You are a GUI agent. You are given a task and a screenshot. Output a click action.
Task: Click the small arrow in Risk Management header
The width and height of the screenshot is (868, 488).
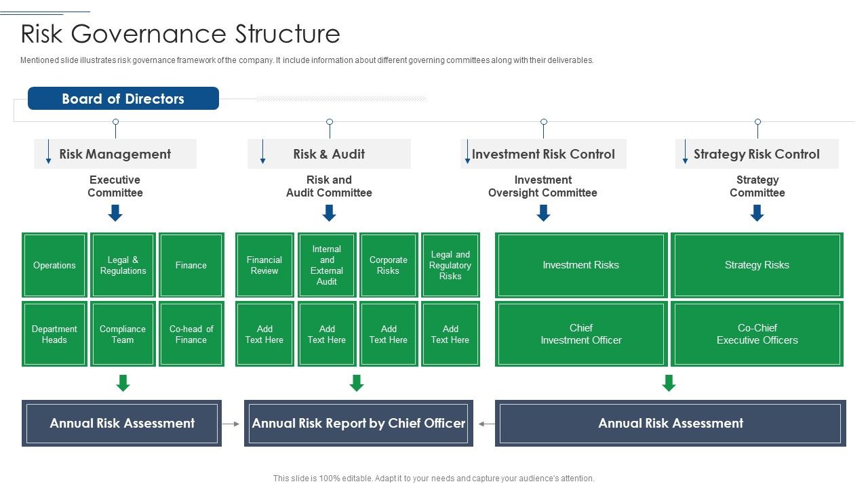coord(49,152)
